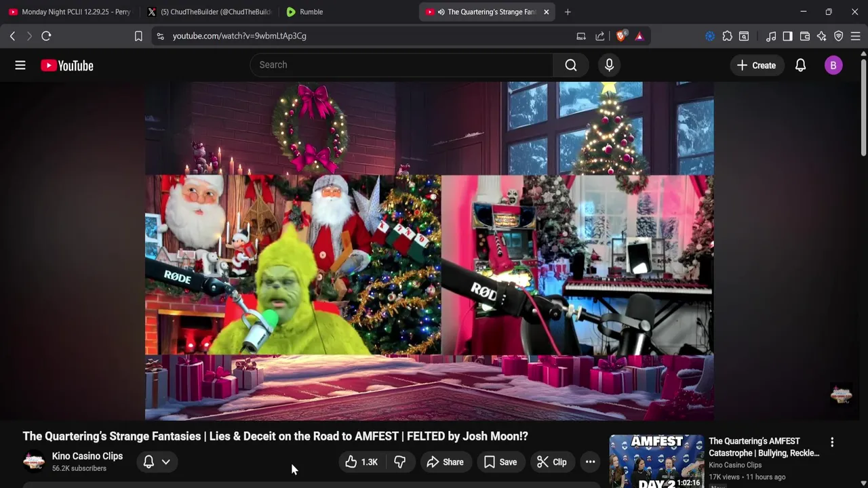Go back in browser history
The image size is (868, 488).
point(12,36)
